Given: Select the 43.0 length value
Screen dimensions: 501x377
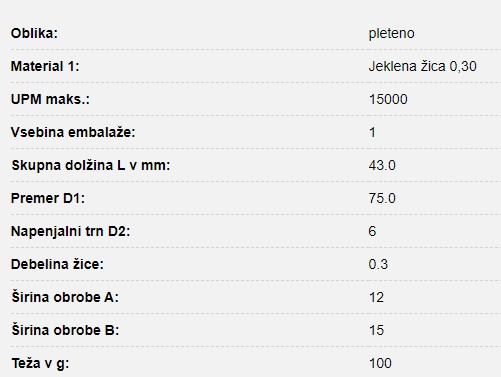Looking at the screenshot, I should [382, 165].
